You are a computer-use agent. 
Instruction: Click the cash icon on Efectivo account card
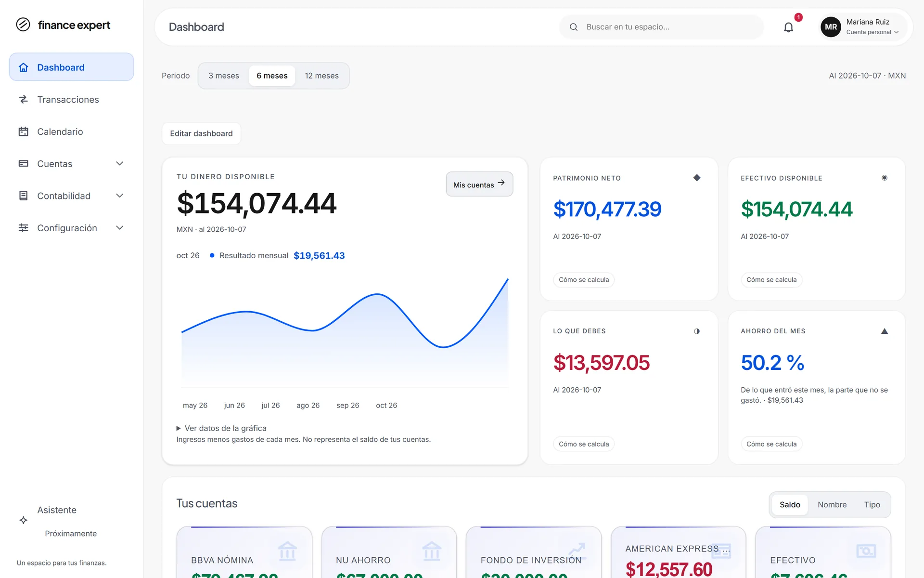[866, 551]
